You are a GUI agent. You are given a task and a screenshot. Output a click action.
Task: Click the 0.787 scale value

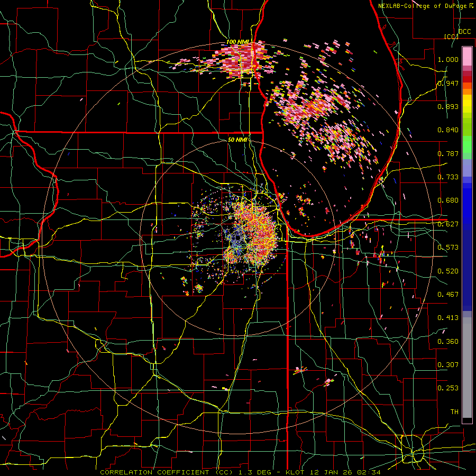click(448, 153)
